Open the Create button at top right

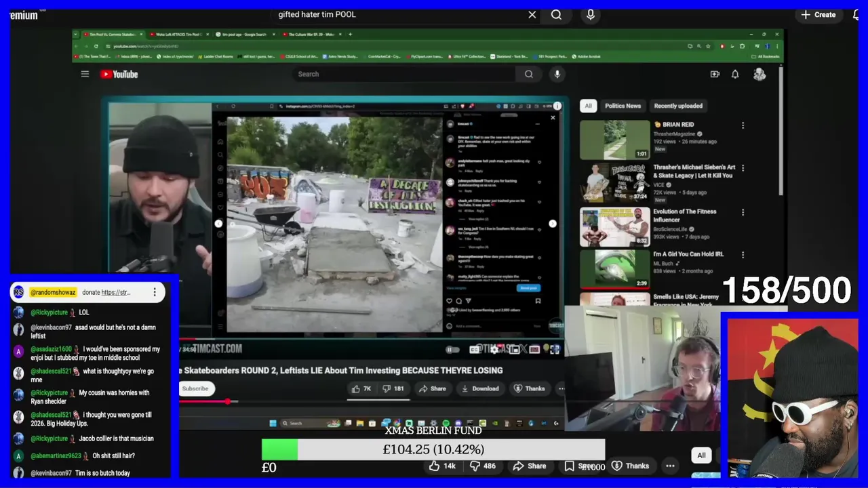[x=818, y=14]
